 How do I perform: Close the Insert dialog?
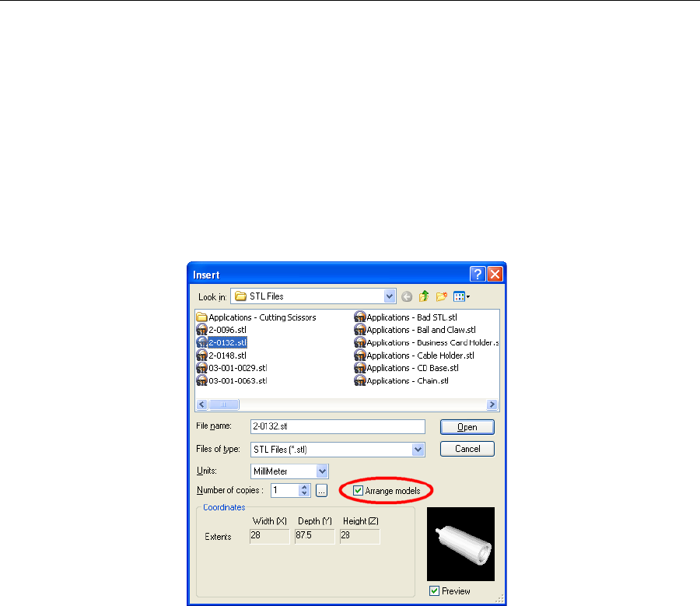pyautogui.click(x=495, y=274)
